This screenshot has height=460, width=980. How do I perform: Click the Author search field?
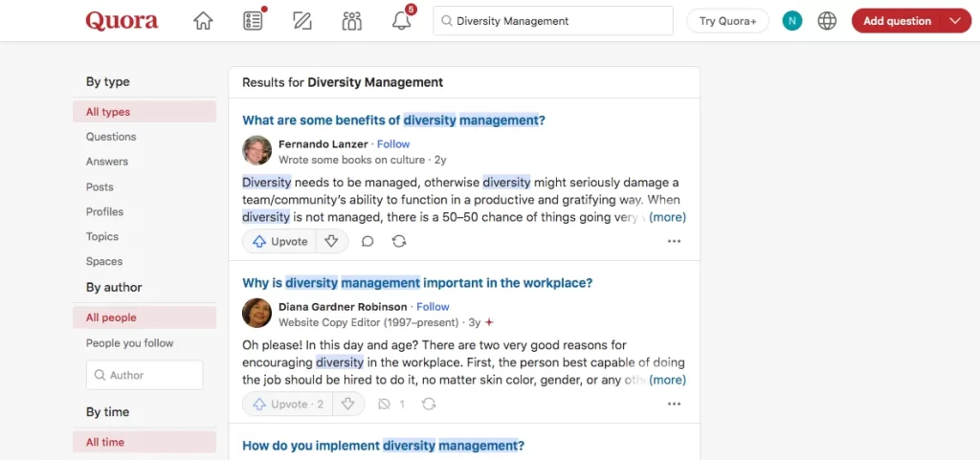click(145, 375)
